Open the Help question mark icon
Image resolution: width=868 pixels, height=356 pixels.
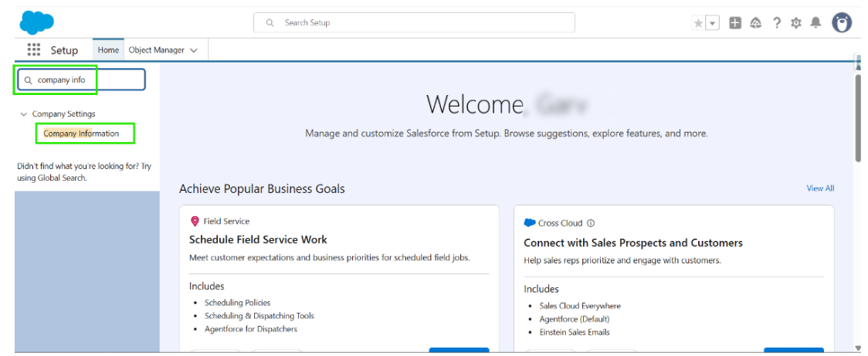click(x=777, y=23)
